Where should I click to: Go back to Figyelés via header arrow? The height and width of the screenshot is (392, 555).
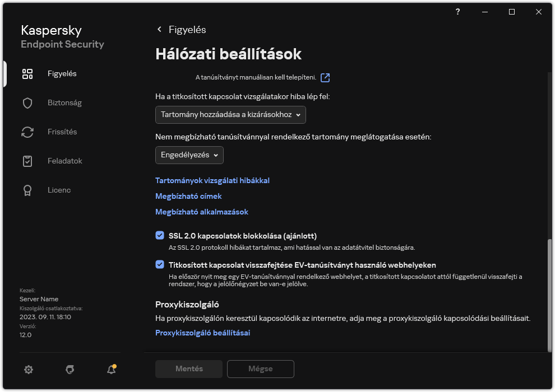[159, 29]
